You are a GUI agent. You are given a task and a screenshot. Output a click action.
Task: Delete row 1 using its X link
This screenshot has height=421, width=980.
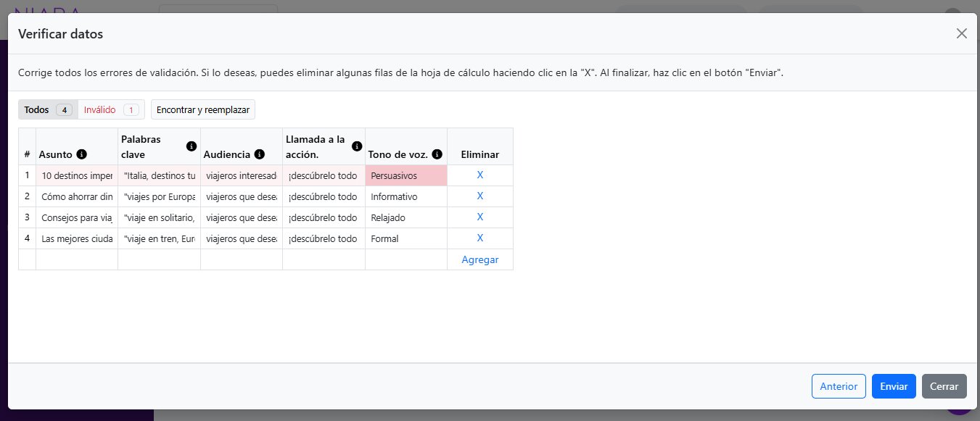click(x=479, y=175)
